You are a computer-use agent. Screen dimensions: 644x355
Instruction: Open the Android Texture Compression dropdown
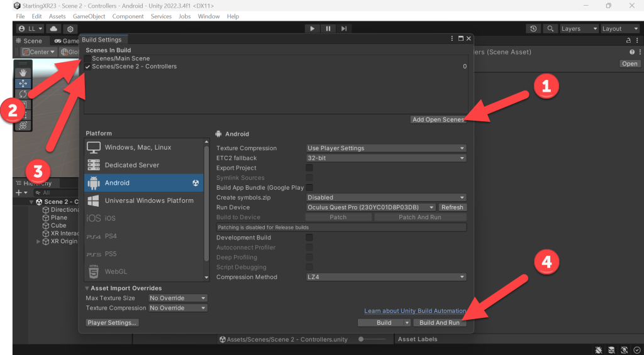coord(386,148)
